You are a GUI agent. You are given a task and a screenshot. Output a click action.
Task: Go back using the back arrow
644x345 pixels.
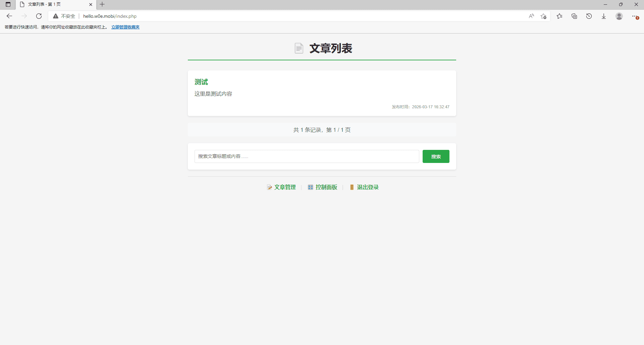point(9,16)
